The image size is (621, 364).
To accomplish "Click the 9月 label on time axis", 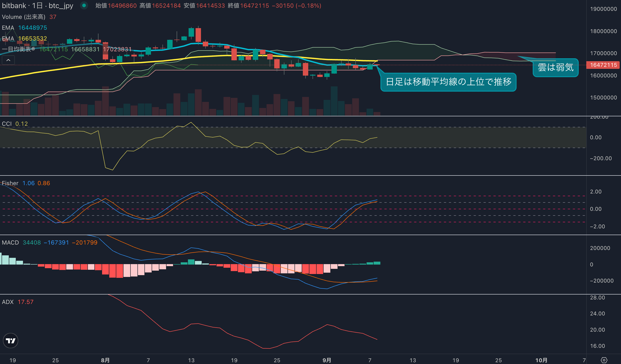I will (x=327, y=360).
